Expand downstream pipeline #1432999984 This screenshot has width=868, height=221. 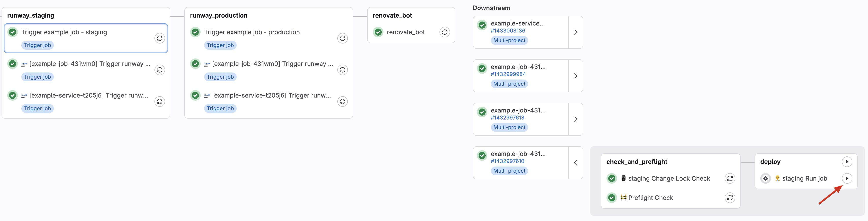click(576, 76)
